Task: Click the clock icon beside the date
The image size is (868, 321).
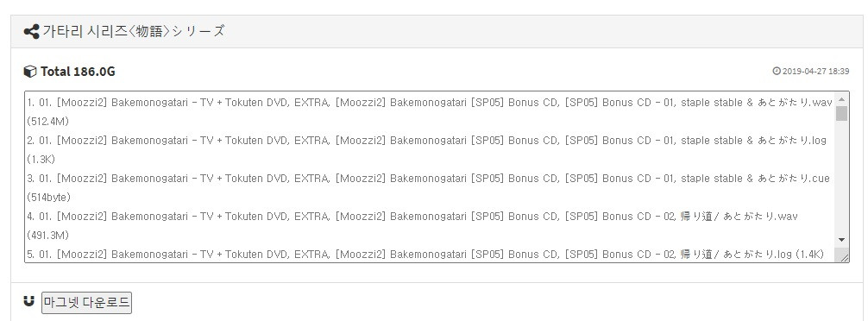Action: coord(777,71)
